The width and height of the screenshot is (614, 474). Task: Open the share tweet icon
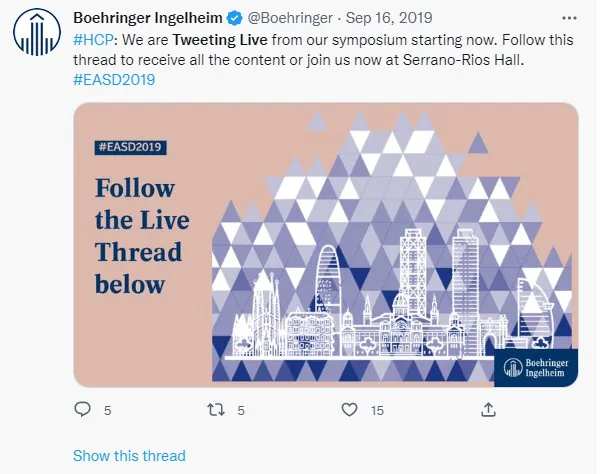488,409
